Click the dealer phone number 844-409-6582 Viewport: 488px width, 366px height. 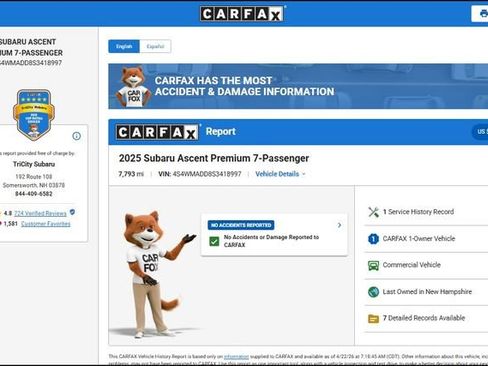(x=34, y=194)
